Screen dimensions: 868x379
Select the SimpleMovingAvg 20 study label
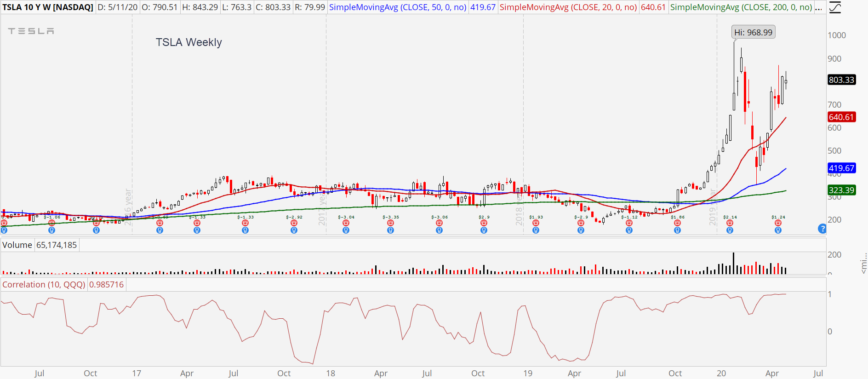[568, 7]
